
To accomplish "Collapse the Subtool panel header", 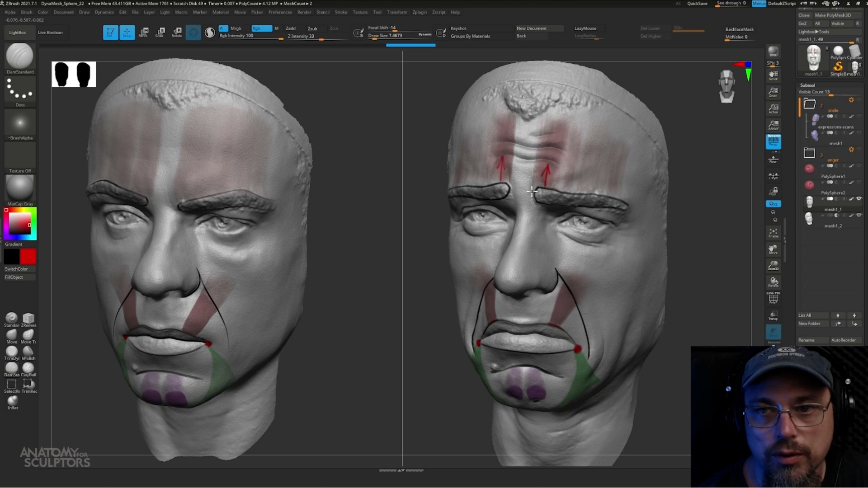I will click(x=807, y=85).
